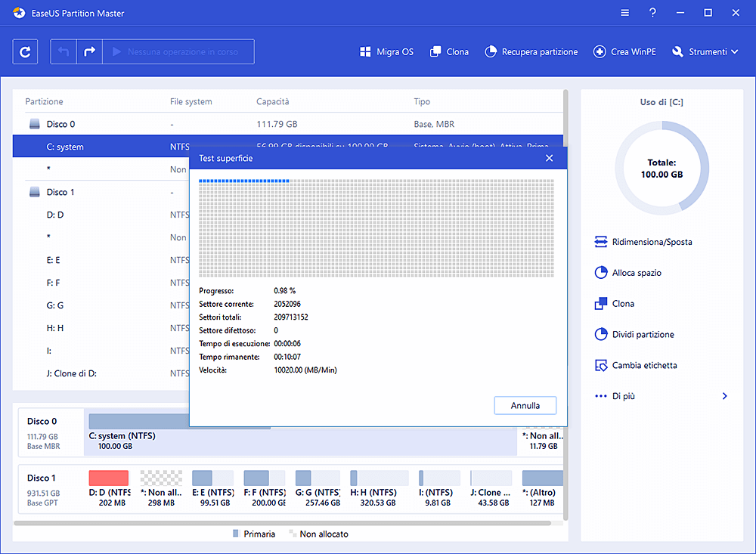Select the H: H partition row
The image size is (756, 554).
pos(101,328)
